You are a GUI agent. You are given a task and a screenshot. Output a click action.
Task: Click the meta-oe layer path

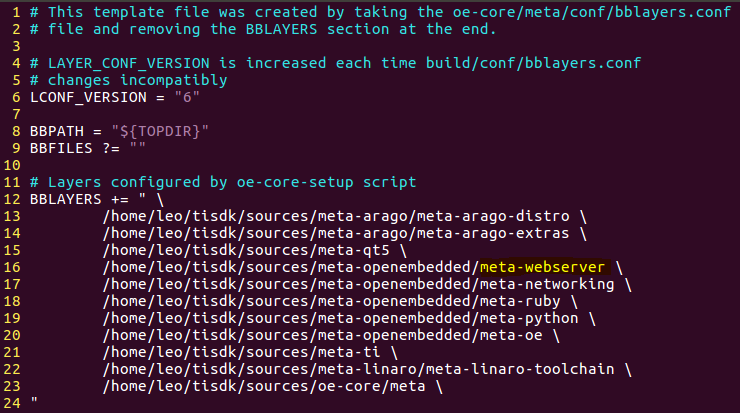pyautogui.click(x=323, y=335)
